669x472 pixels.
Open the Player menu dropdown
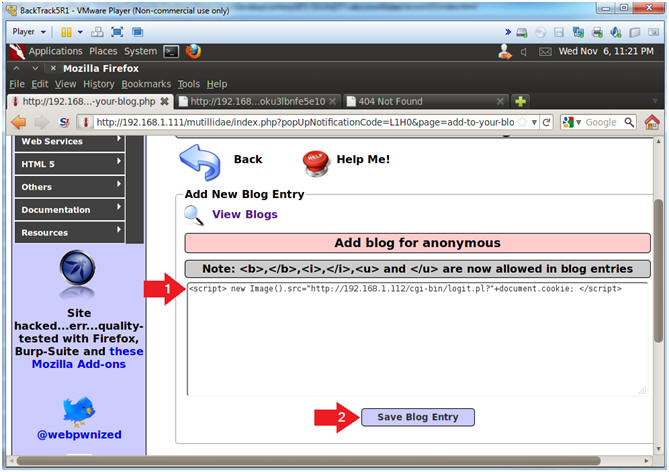click(29, 32)
